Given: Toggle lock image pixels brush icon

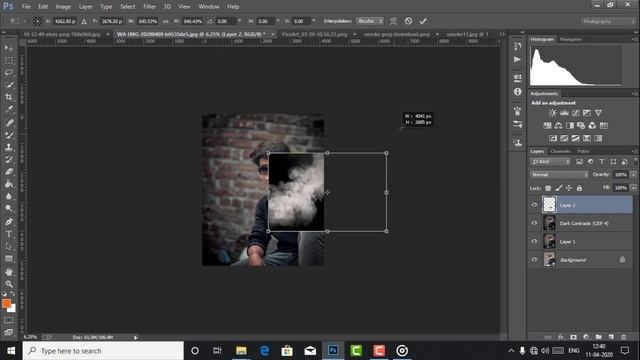Looking at the screenshot, I should pos(558,188).
